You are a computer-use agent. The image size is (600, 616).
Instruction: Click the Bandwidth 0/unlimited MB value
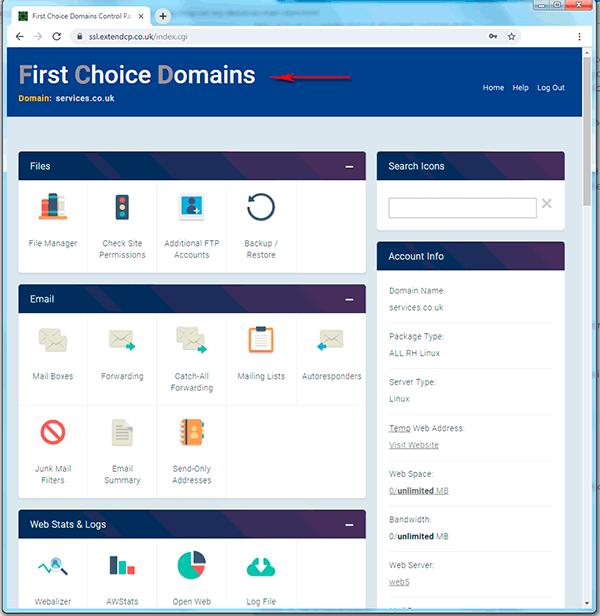click(x=418, y=536)
